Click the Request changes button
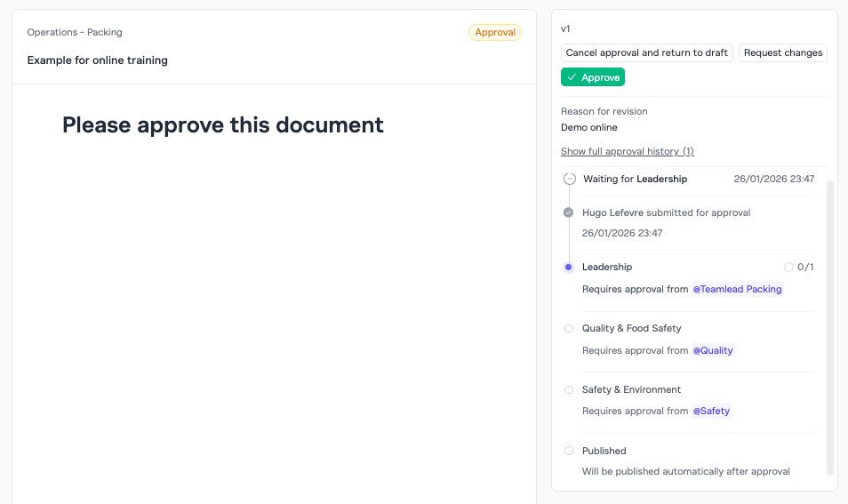 782,52
